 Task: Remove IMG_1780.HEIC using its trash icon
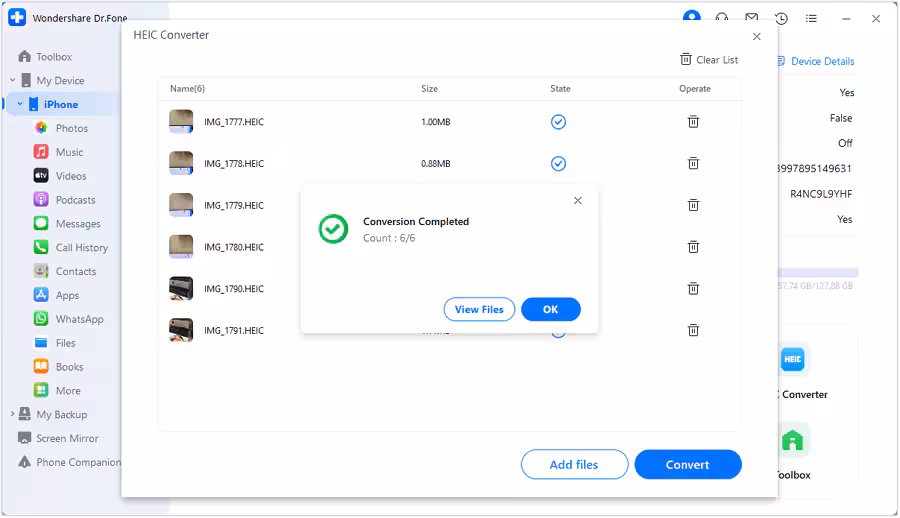tap(693, 247)
